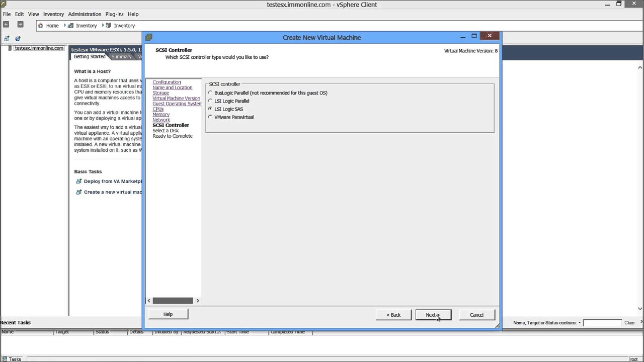Click the wizard steps scroll right arrow
Screen dimensions: 644x362
pos(198,301)
